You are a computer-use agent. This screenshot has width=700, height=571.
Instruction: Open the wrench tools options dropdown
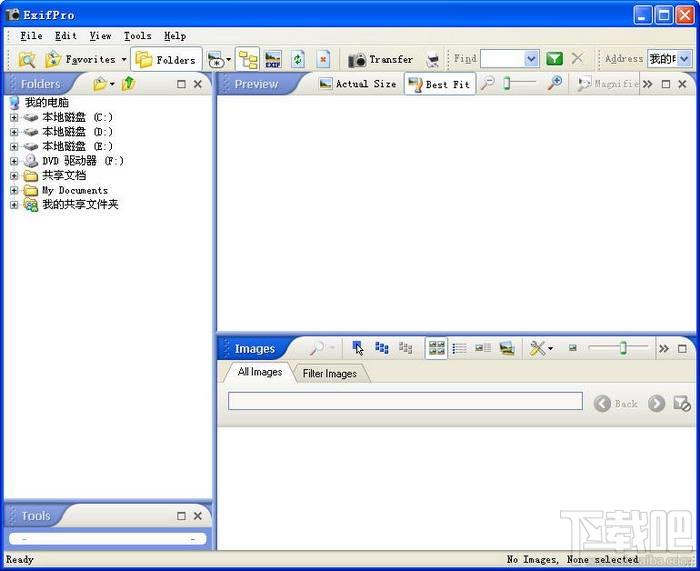pos(541,348)
